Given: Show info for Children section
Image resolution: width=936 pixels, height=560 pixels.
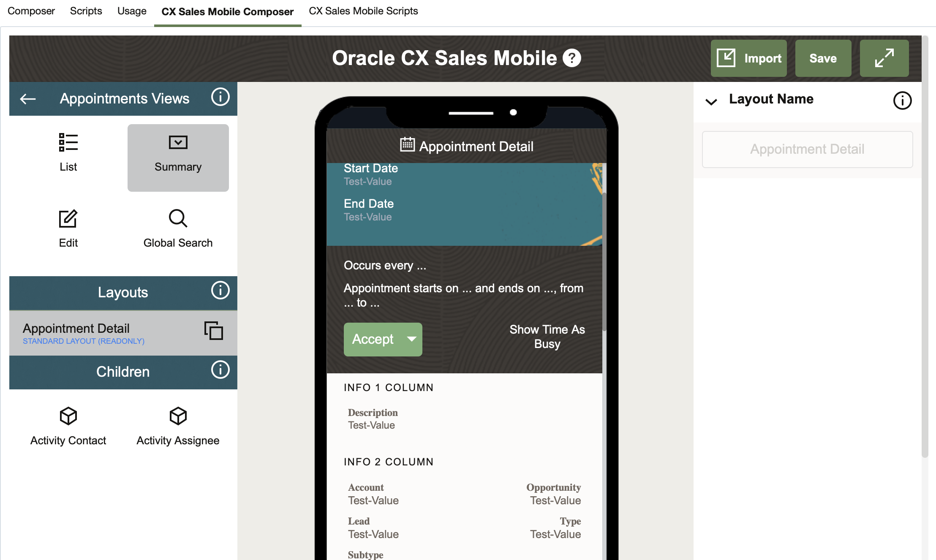Looking at the screenshot, I should click(220, 370).
